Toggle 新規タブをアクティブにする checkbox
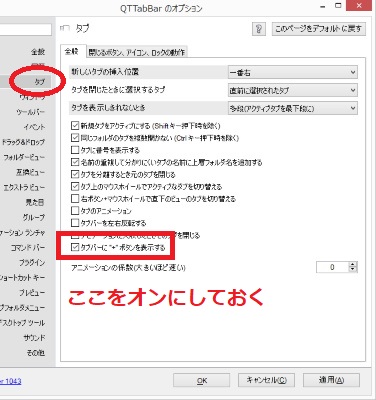 [75, 126]
